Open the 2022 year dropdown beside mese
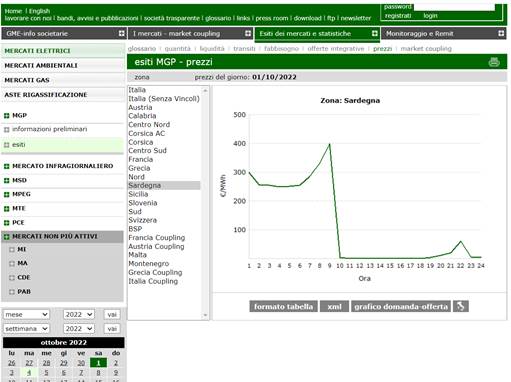This screenshot has height=382, width=511. click(79, 314)
